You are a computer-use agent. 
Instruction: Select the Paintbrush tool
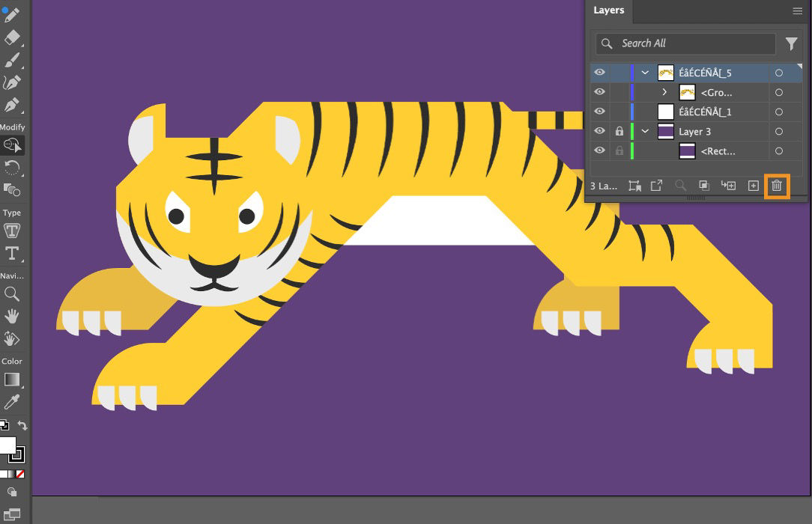coord(12,60)
